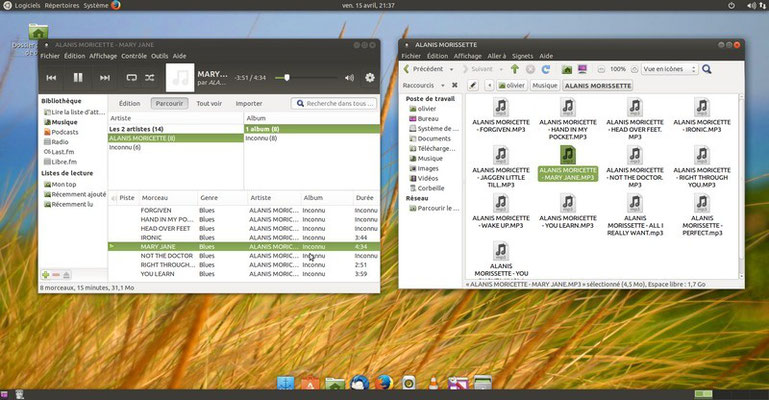Add new playlist with plus icon
The image size is (769, 400).
(46, 275)
